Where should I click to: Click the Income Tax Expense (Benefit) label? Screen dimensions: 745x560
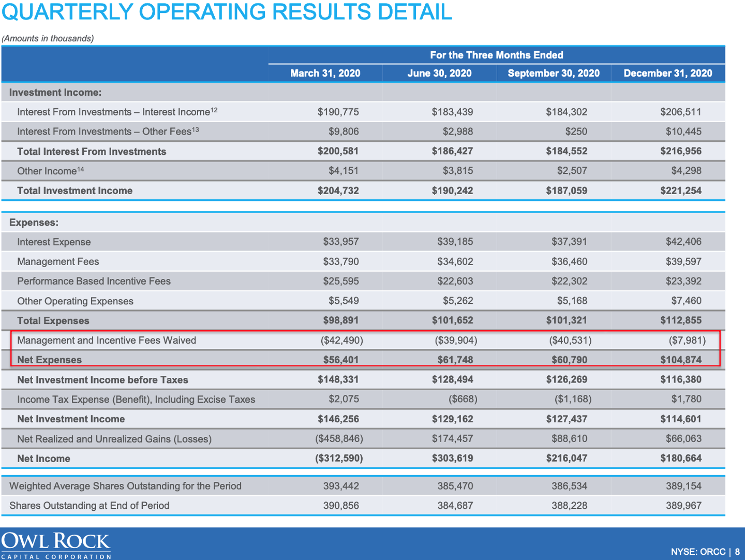click(136, 399)
